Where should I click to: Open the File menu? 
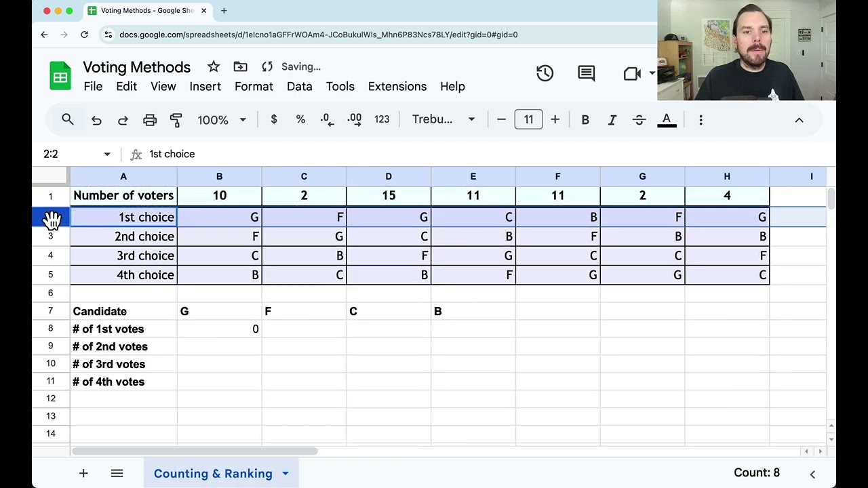[x=93, y=87]
